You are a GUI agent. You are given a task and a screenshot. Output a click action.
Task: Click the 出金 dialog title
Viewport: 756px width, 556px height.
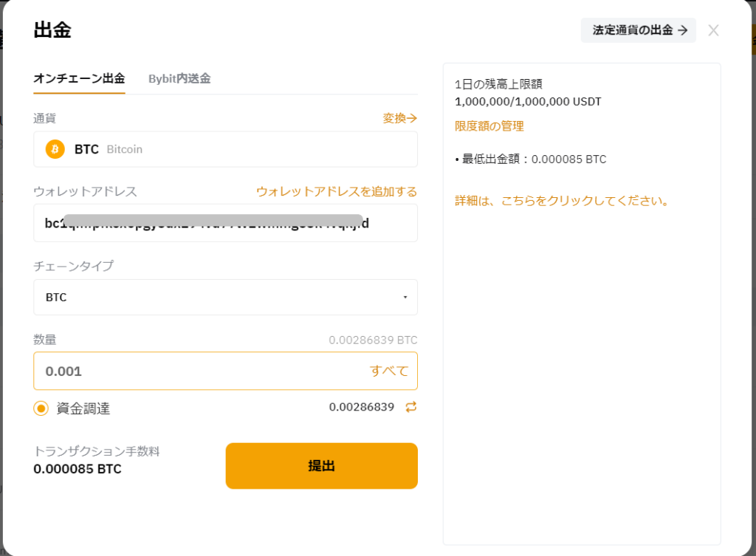52,30
